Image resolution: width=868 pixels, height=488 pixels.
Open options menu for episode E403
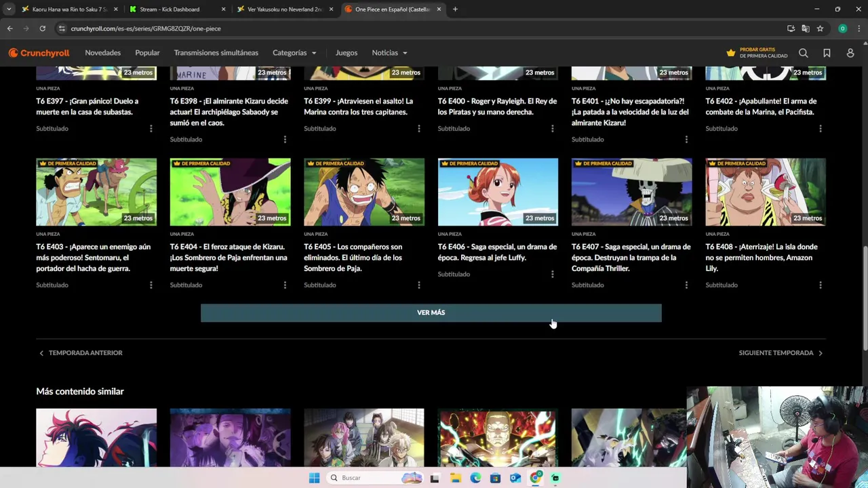(x=151, y=285)
